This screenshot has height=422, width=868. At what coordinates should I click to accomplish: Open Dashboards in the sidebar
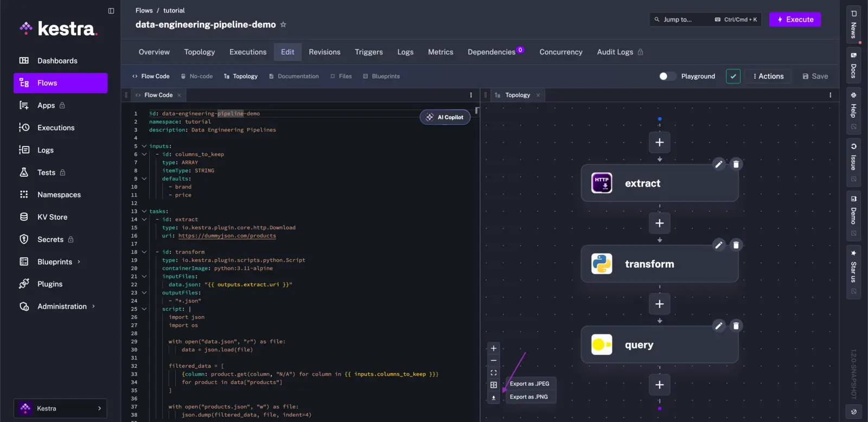pos(60,61)
